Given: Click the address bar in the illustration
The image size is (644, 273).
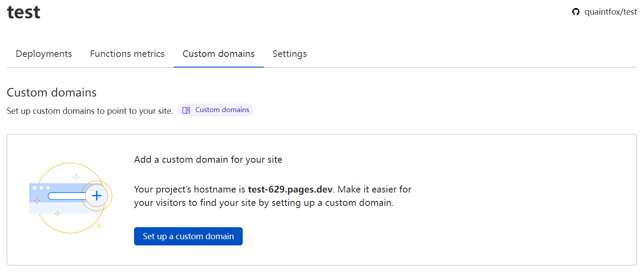Looking at the screenshot, I should click(x=67, y=196).
